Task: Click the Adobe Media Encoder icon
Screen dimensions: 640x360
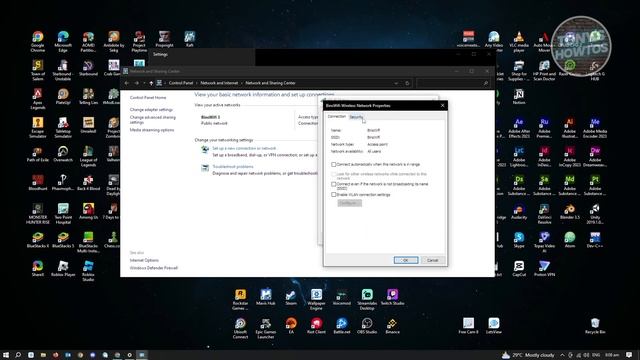Action: point(595,128)
